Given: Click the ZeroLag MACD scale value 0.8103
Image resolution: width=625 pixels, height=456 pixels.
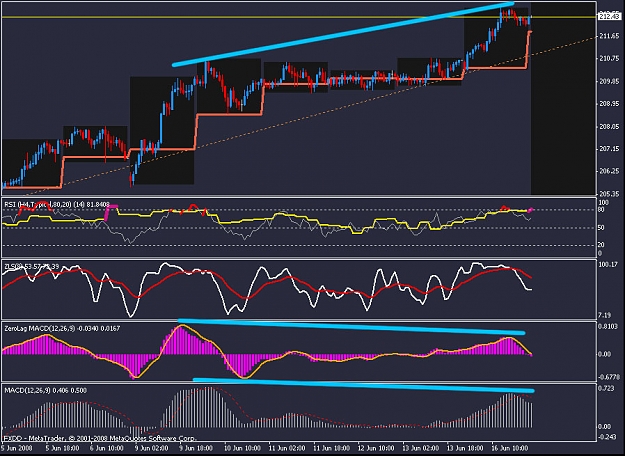Looking at the screenshot, I should click(609, 326).
